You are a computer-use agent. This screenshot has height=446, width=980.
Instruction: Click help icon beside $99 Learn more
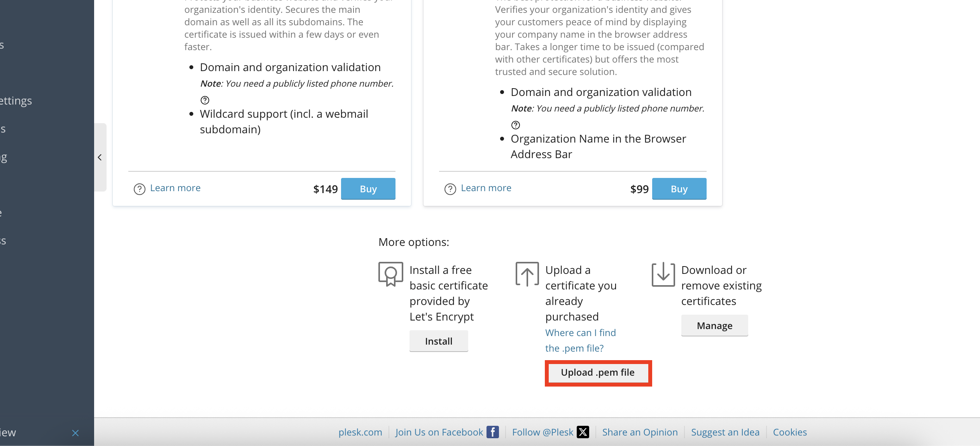450,189
